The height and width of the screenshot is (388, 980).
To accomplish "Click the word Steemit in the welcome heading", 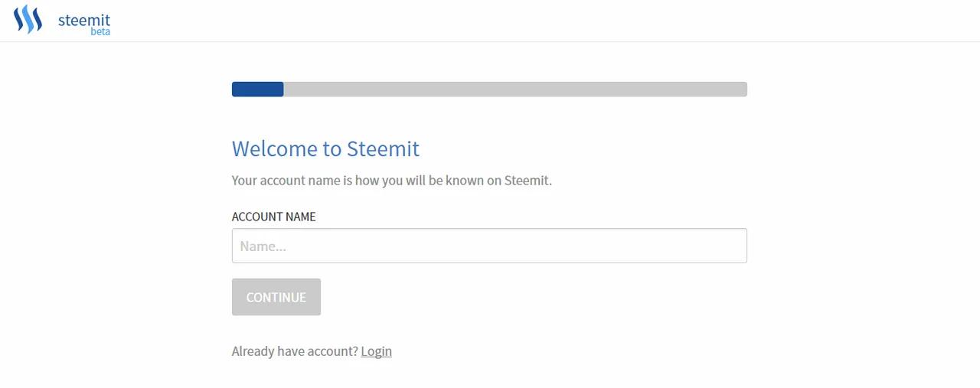I will coord(384,148).
